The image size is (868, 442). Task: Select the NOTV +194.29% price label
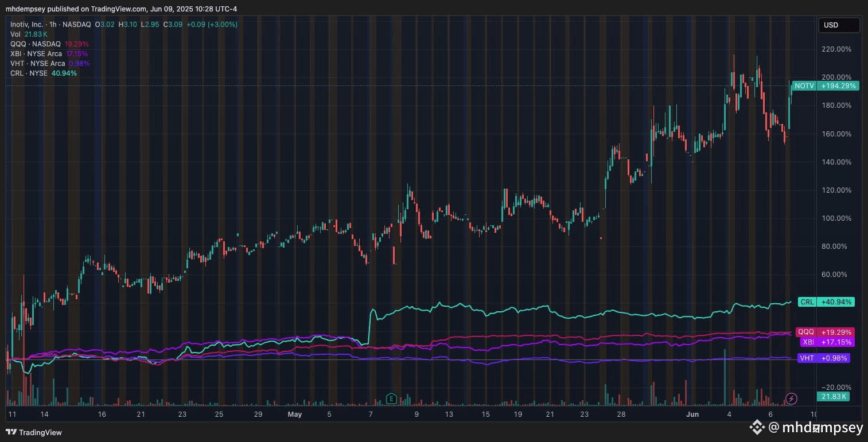[x=824, y=86]
